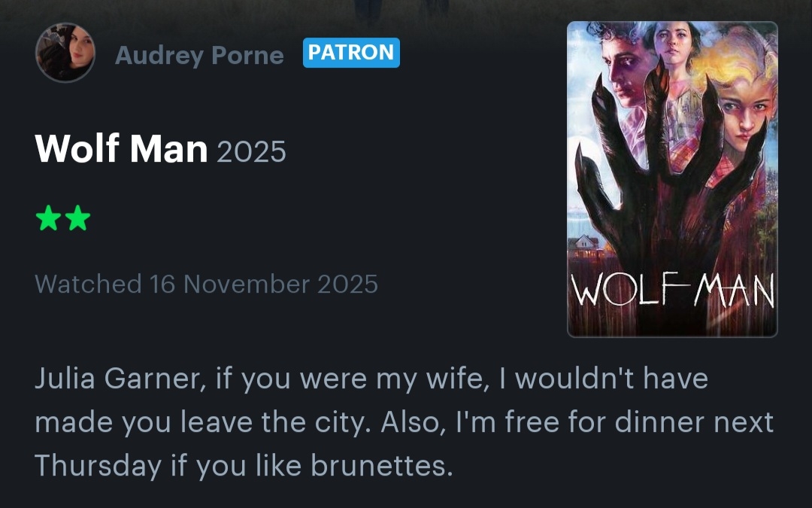Click the second green rating star
Image resolution: width=812 pixels, height=508 pixels.
tap(77, 217)
